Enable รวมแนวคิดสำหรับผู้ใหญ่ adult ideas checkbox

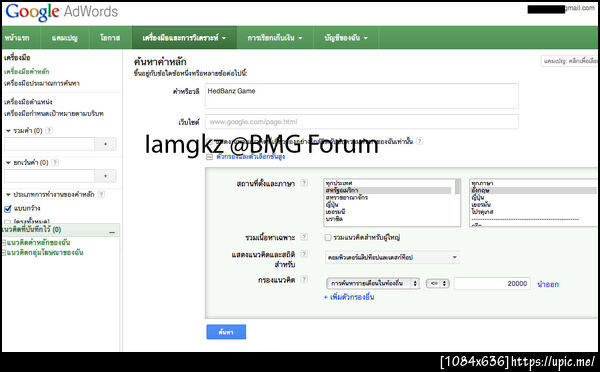pos(328,238)
